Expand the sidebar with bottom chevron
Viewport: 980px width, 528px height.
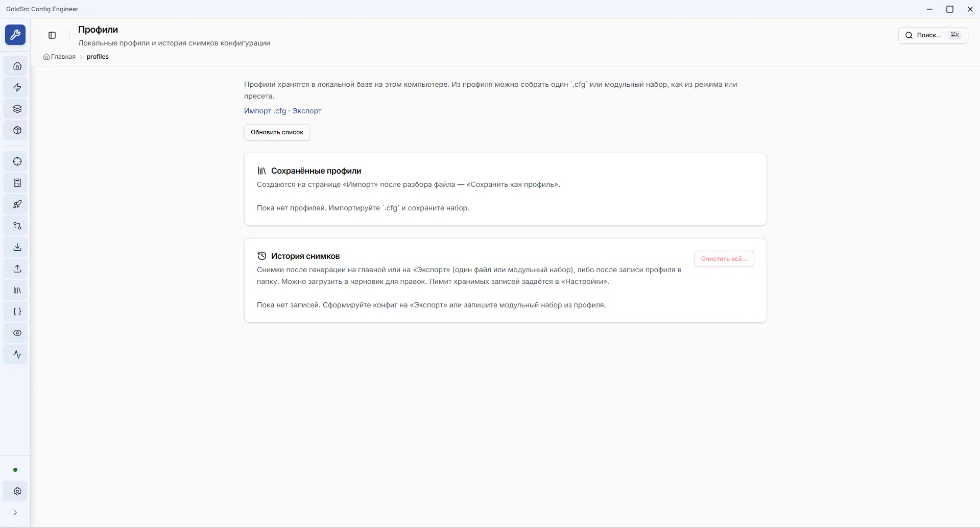tap(15, 513)
